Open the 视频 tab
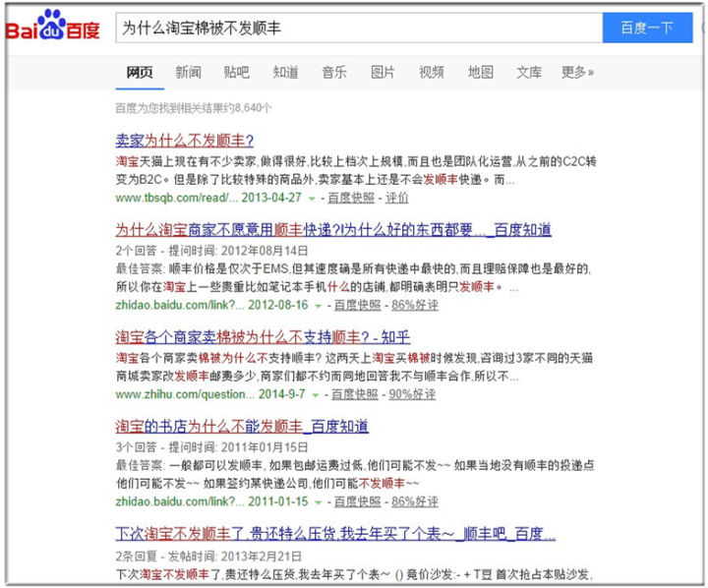Image resolution: width=708 pixels, height=588 pixels. point(431,72)
